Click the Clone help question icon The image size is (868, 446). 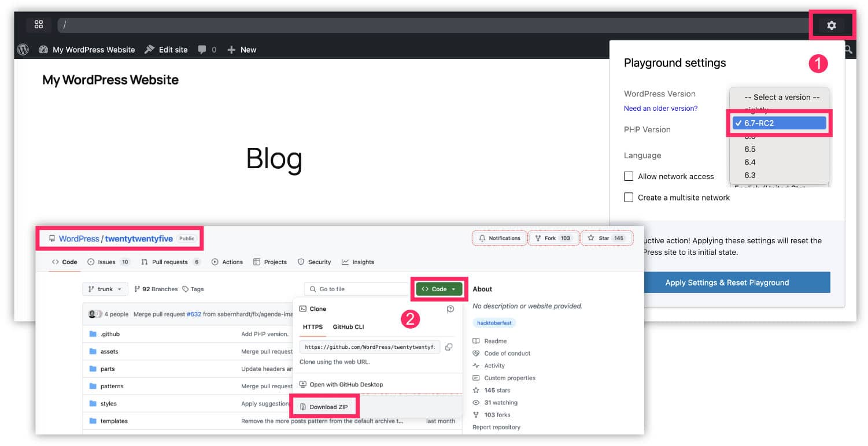pos(450,309)
